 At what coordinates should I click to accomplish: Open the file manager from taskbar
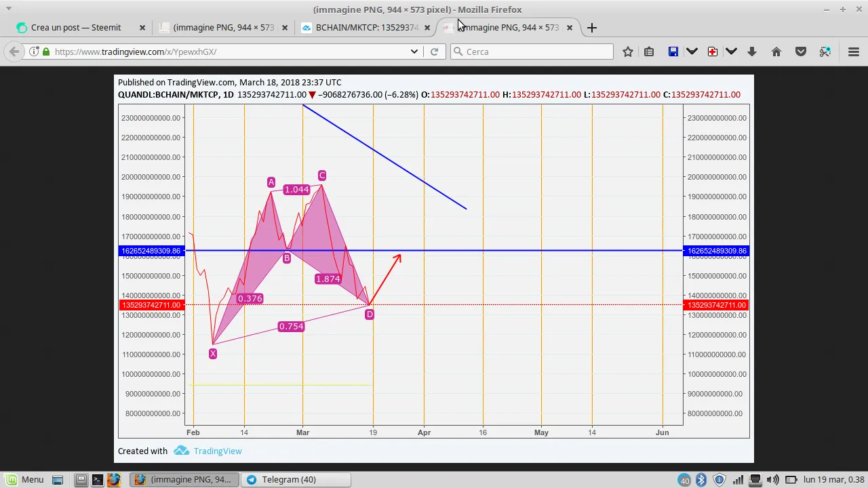pos(81,480)
